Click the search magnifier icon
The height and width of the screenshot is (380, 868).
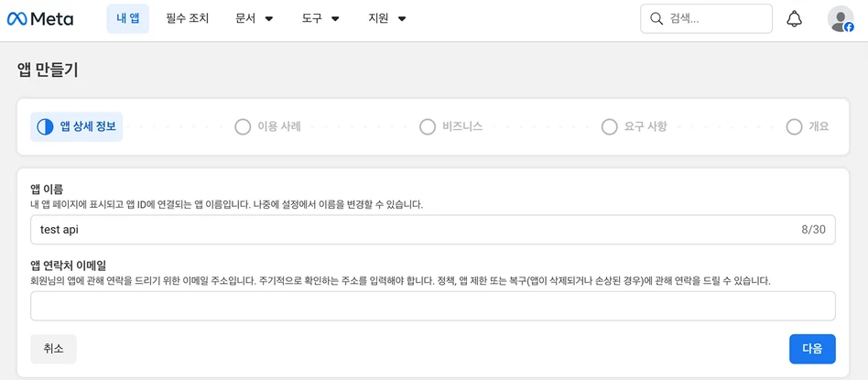[656, 19]
